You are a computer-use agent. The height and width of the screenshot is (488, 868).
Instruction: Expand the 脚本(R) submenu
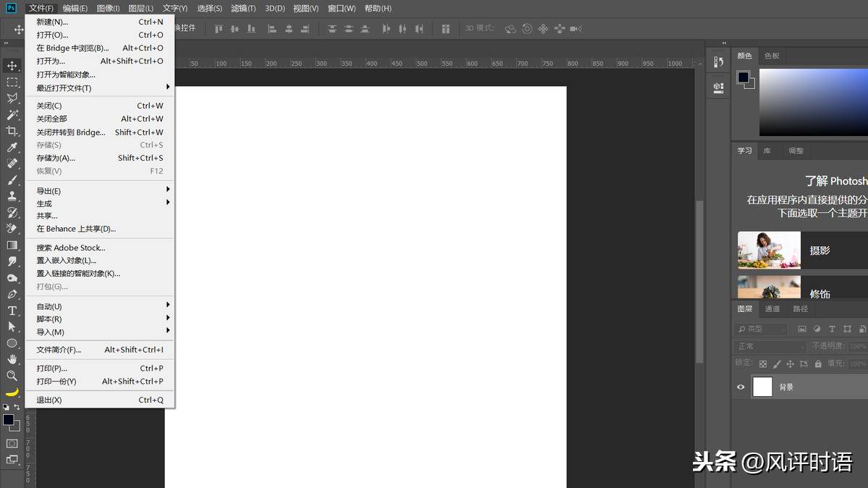coord(101,319)
